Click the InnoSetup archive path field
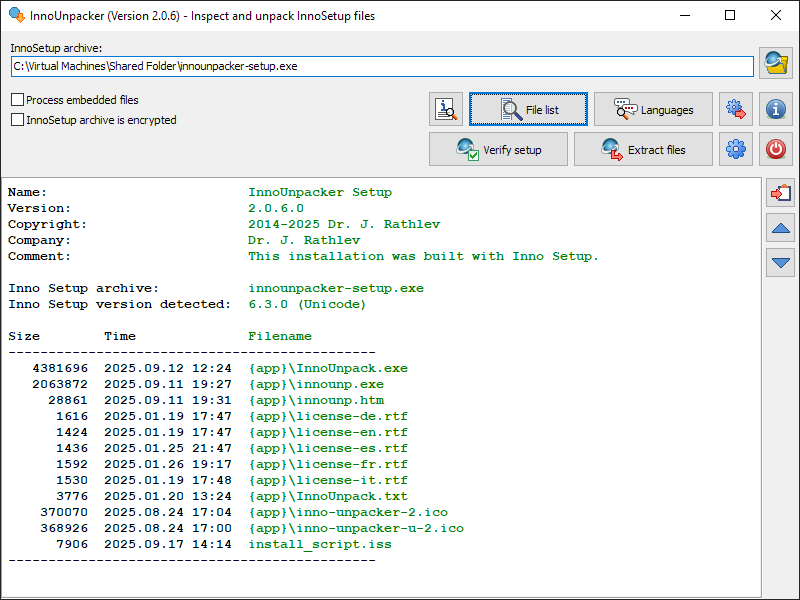The width and height of the screenshot is (800, 600). (x=382, y=66)
